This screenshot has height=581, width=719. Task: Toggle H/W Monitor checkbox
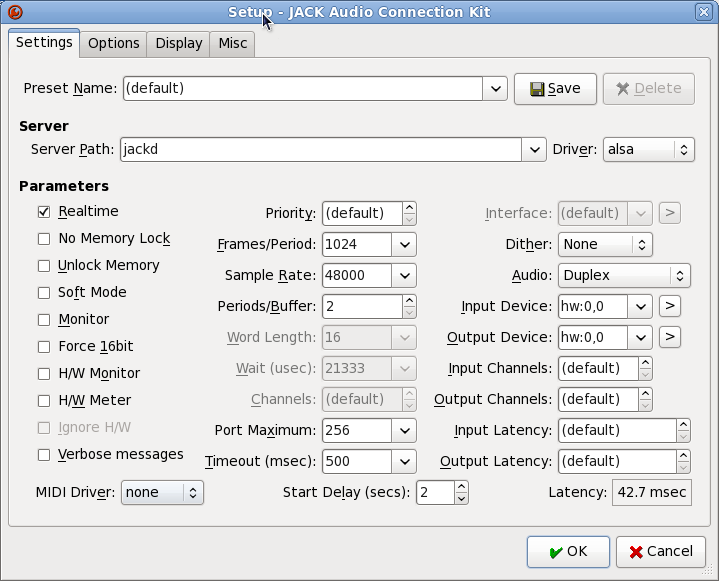click(44, 374)
